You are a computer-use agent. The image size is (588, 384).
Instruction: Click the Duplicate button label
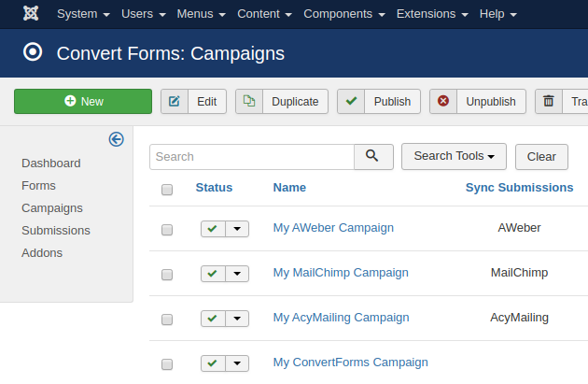[295, 101]
